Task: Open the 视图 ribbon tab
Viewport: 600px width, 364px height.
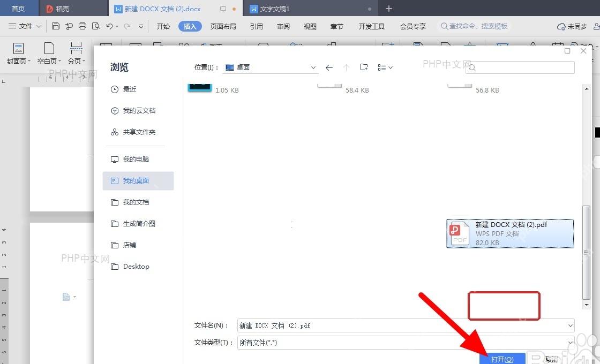Action: 310,26
